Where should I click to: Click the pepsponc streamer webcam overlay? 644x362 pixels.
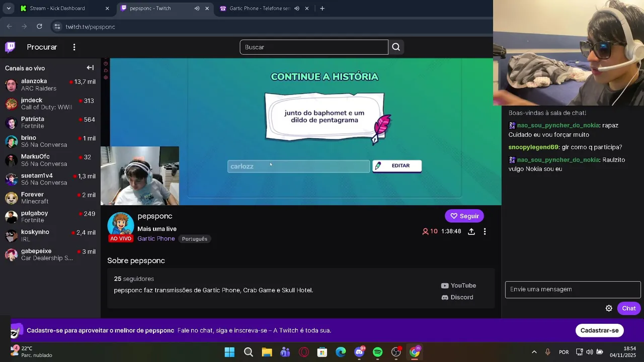click(x=140, y=176)
